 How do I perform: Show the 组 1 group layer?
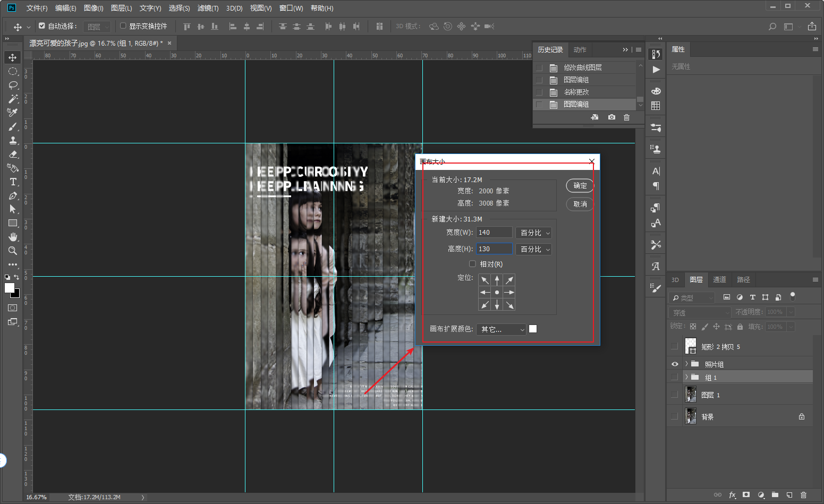pyautogui.click(x=675, y=377)
